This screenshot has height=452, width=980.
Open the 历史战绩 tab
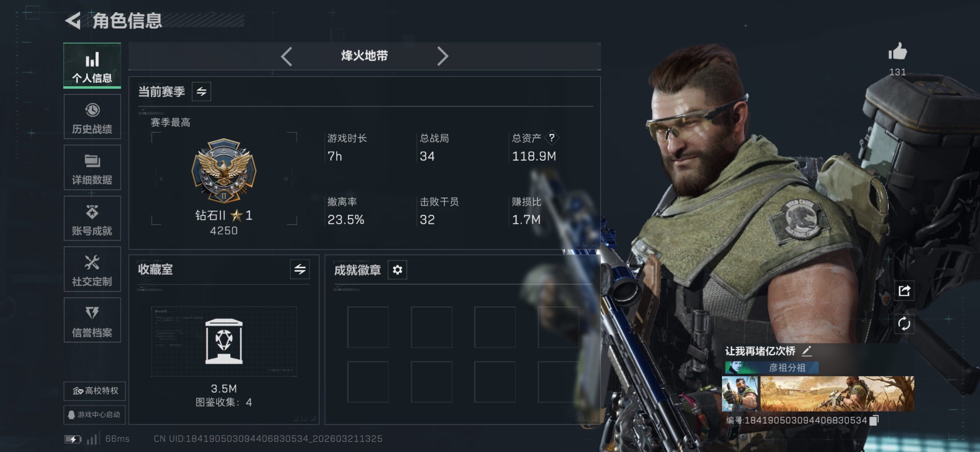92,117
